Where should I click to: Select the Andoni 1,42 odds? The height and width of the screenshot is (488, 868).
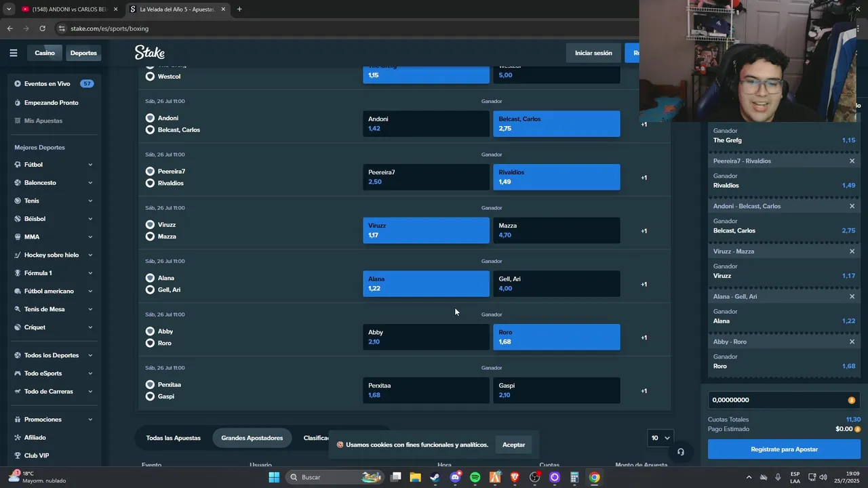[x=426, y=123]
